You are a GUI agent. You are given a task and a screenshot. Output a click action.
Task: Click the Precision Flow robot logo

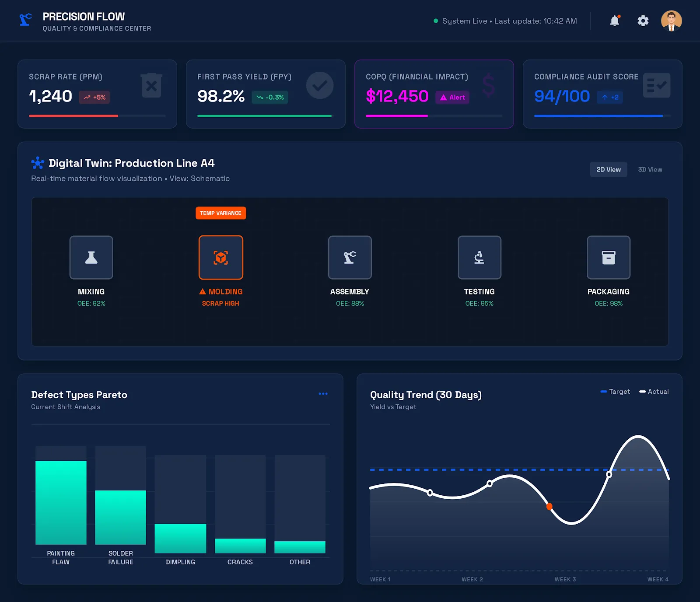coord(24,21)
